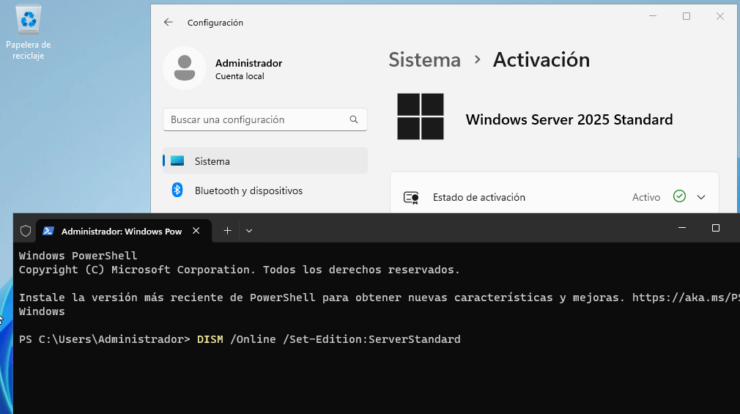Click the Activo status text
The image size is (740, 414).
click(x=646, y=197)
